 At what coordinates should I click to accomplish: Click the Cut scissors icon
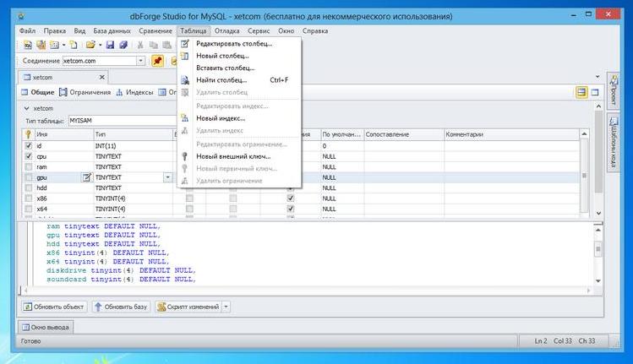pos(140,45)
